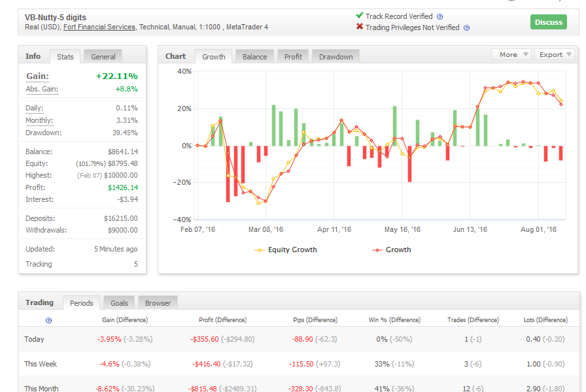This screenshot has height=392, width=586.
Task: Switch to the General tab
Action: pyautogui.click(x=103, y=57)
